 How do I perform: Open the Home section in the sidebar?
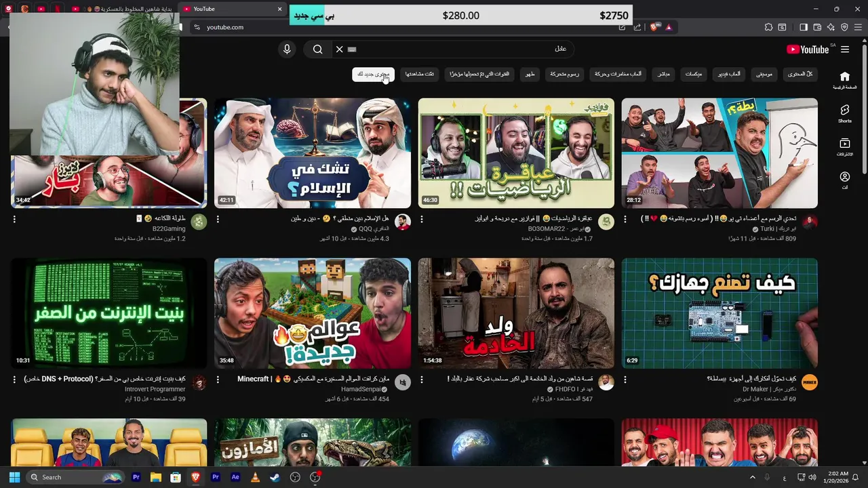pos(844,80)
